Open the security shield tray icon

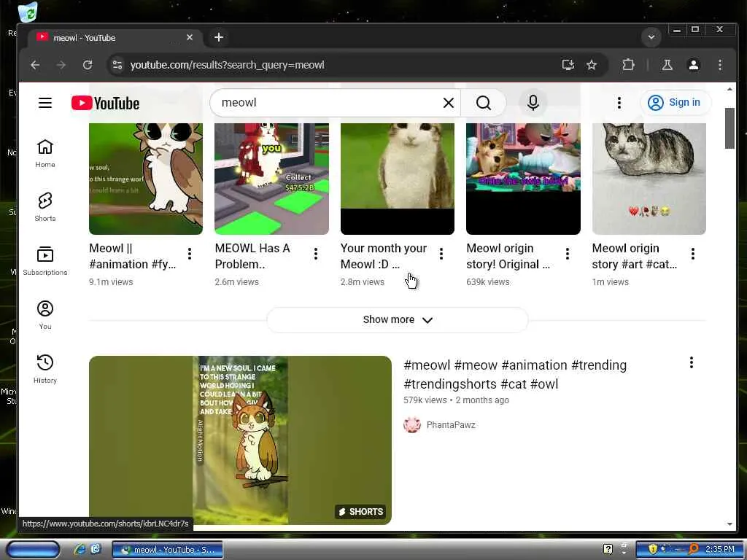point(653,549)
